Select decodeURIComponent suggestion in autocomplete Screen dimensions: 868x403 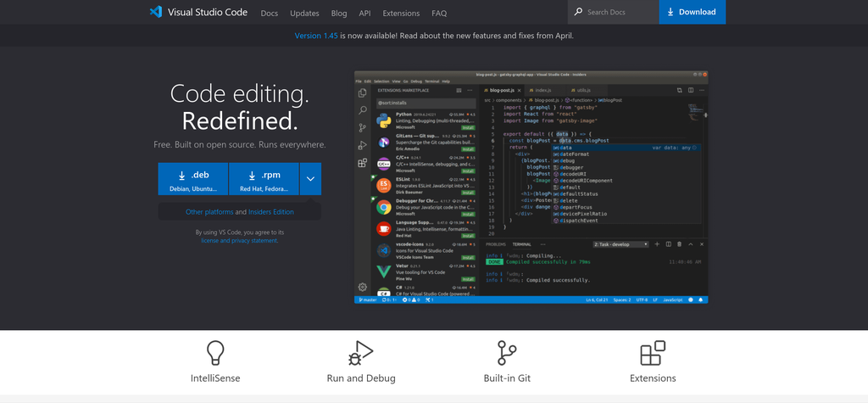point(626,181)
